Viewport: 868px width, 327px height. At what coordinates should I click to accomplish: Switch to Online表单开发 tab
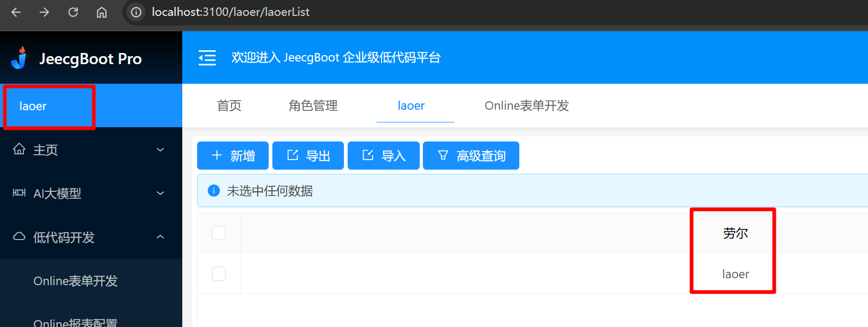pyautogui.click(x=527, y=106)
